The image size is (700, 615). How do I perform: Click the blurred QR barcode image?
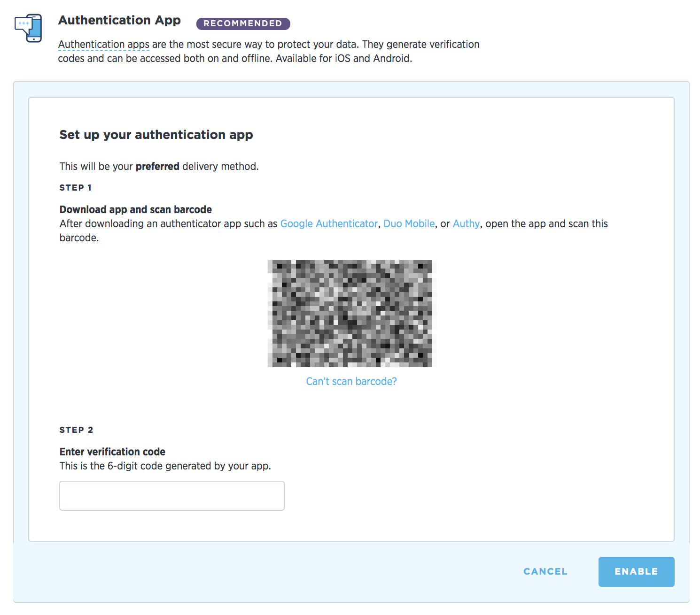(352, 314)
